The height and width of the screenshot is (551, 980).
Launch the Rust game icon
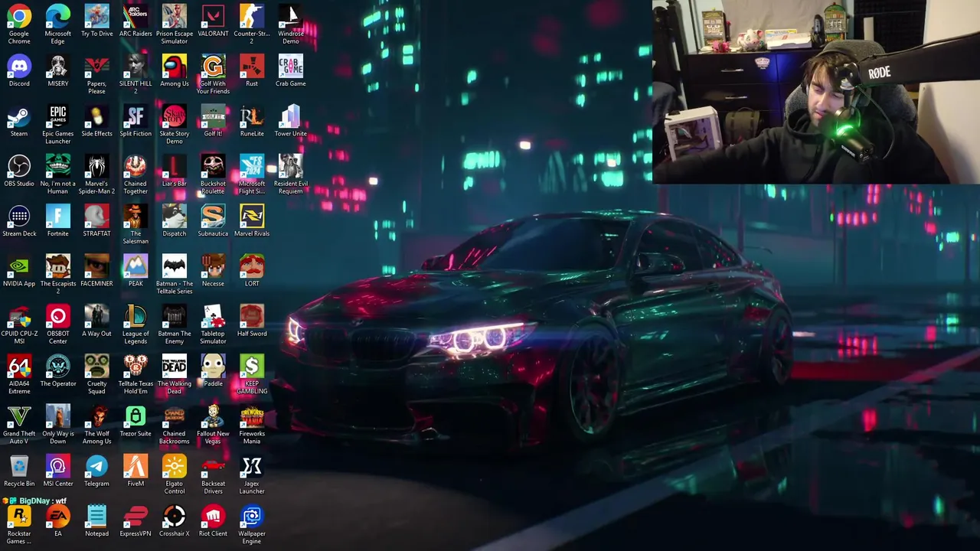point(252,70)
